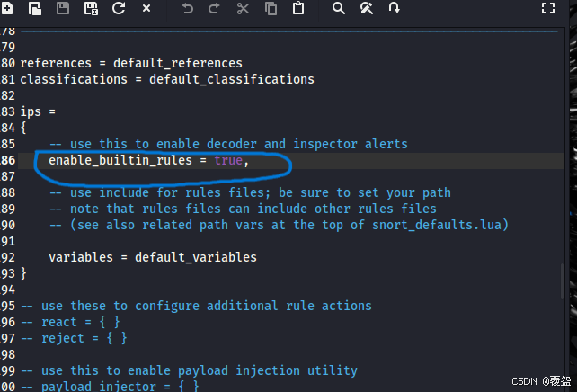577x392 pixels.
Task: Open Save As from the toolbar
Action: (x=91, y=8)
